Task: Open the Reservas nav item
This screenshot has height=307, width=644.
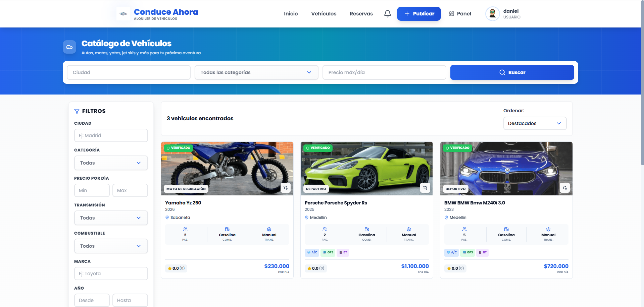Action: point(361,14)
